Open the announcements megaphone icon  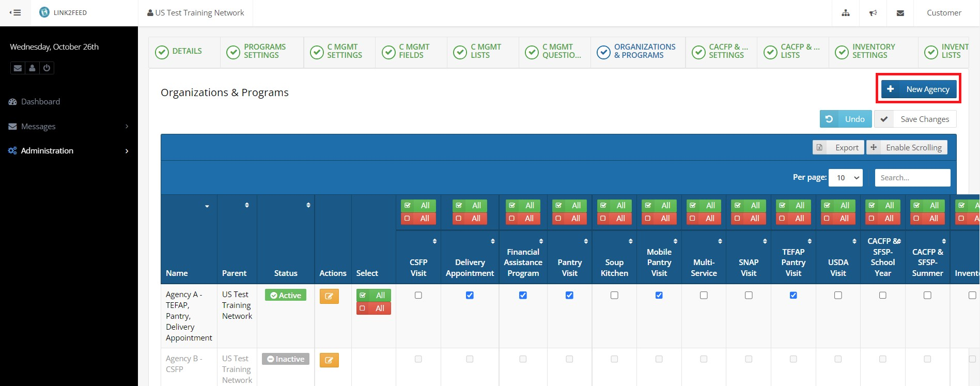click(x=873, y=13)
